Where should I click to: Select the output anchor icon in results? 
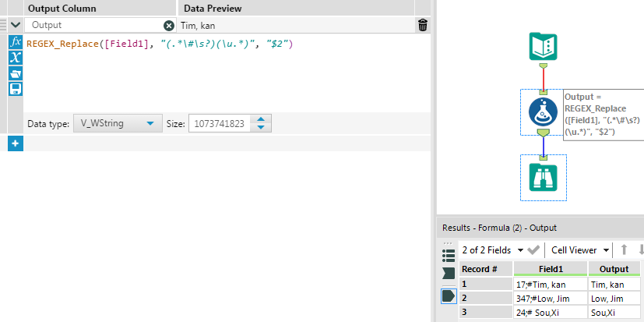(448, 295)
